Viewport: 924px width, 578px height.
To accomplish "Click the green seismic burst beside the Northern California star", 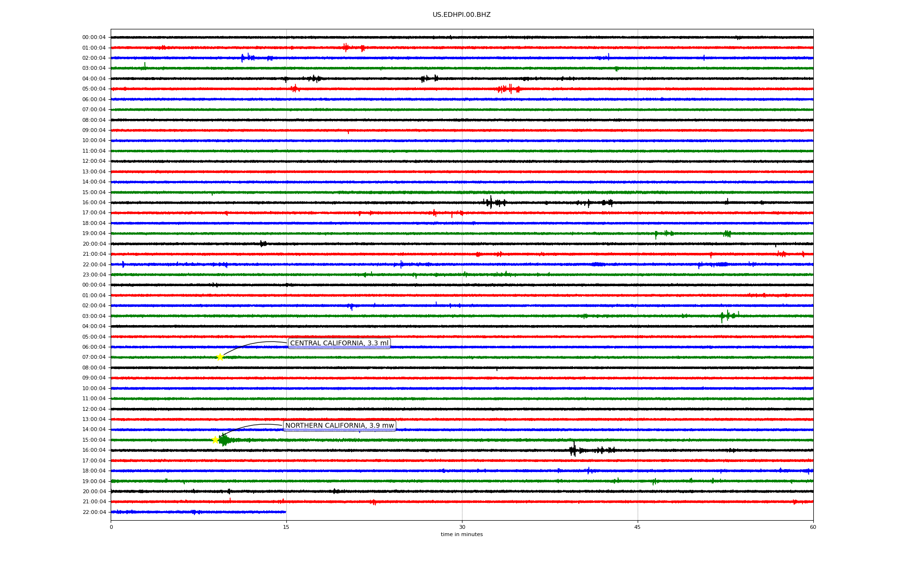I will pyautogui.click(x=225, y=440).
